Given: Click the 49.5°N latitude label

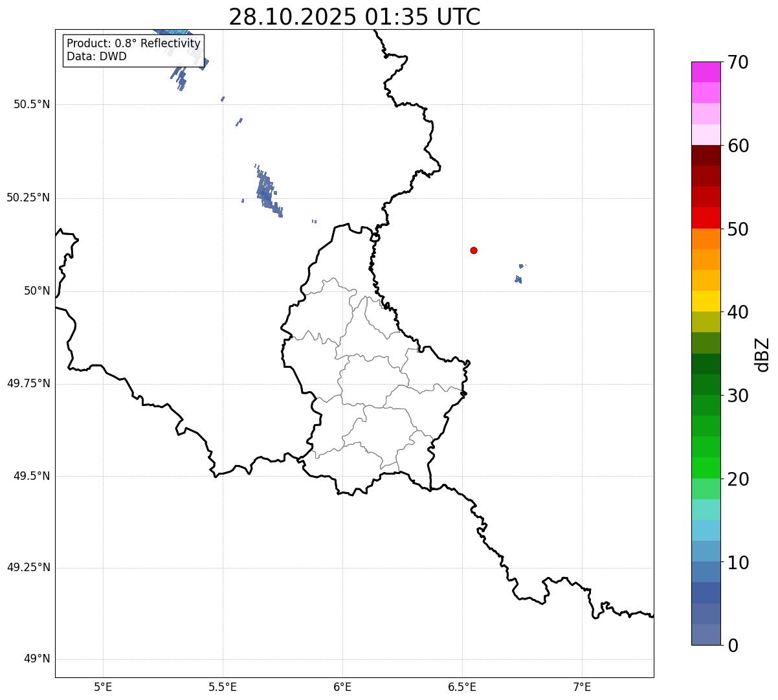Looking at the screenshot, I should pyautogui.click(x=32, y=476).
